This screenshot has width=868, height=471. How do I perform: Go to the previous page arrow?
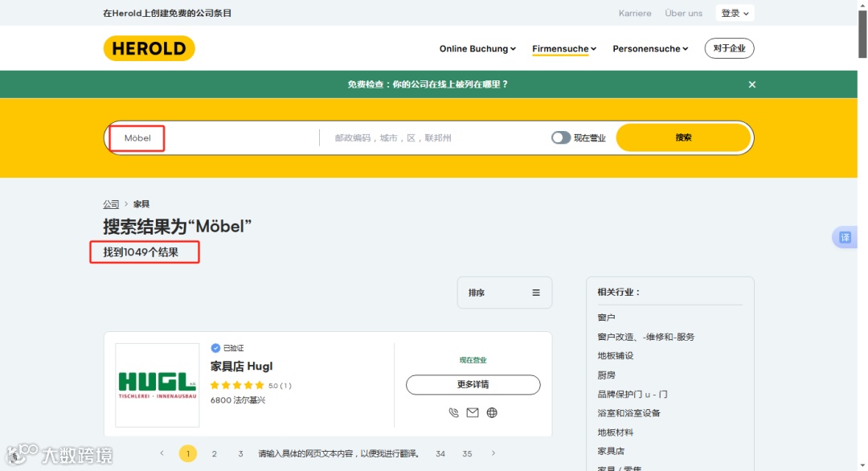pos(162,453)
